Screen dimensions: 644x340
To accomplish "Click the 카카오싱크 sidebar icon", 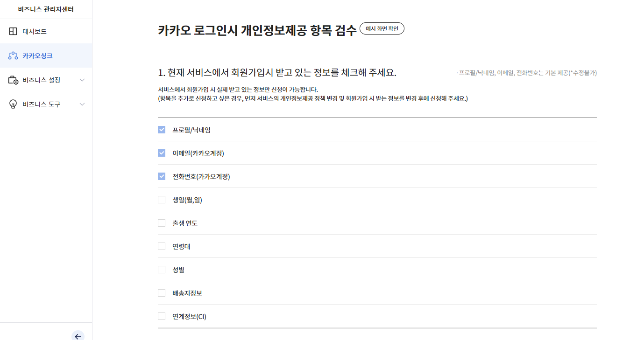I will (13, 56).
